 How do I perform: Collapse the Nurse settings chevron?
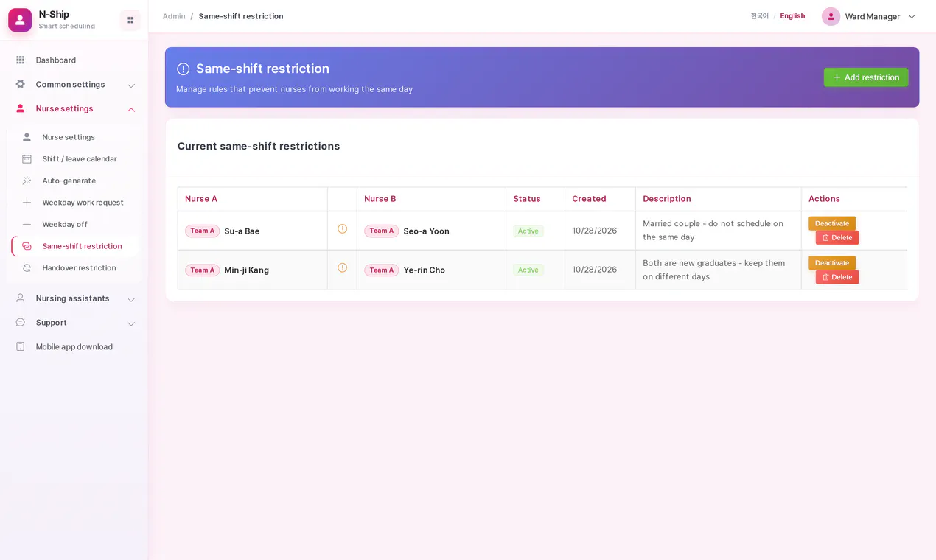pyautogui.click(x=131, y=110)
